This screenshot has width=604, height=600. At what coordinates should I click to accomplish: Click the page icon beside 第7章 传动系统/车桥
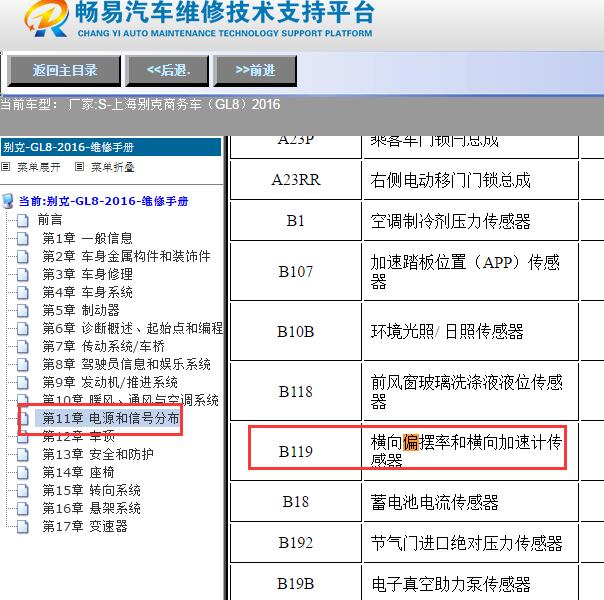[x=23, y=347]
